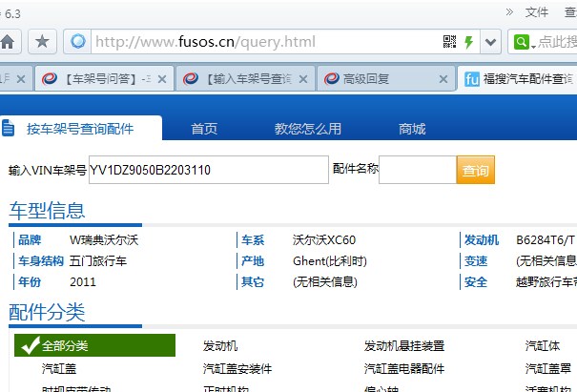Open the 汽缸盖罩 category
The image size is (577, 392).
[548, 368]
